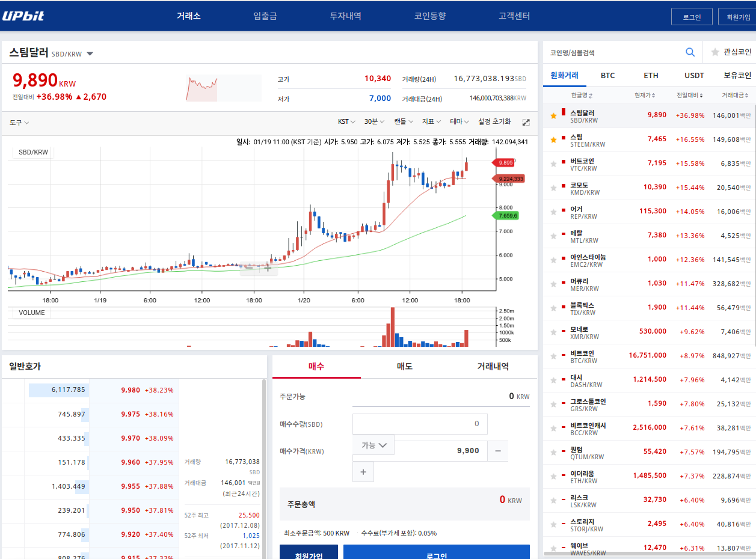Toggle favorite star for 블록틱스 TIX
The image size is (756, 559).
[553, 308]
